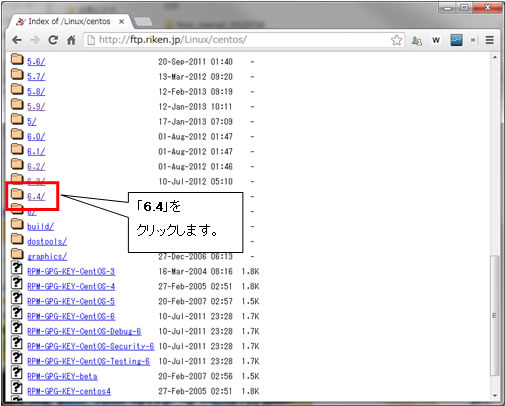Open the RPM-GPG-KEY-CentOS-Testing-6 link
Viewport: 505px width, 406px height.
88,362
